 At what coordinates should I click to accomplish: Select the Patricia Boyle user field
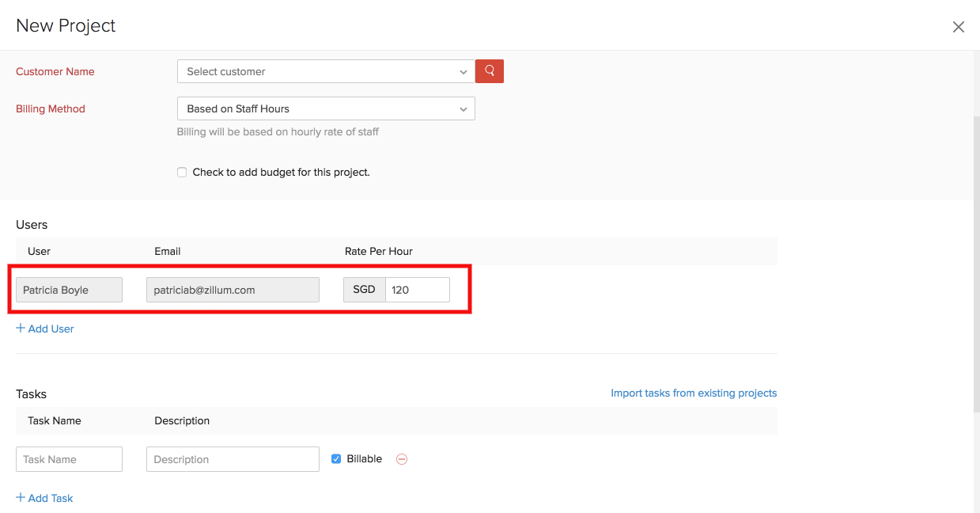coord(69,290)
